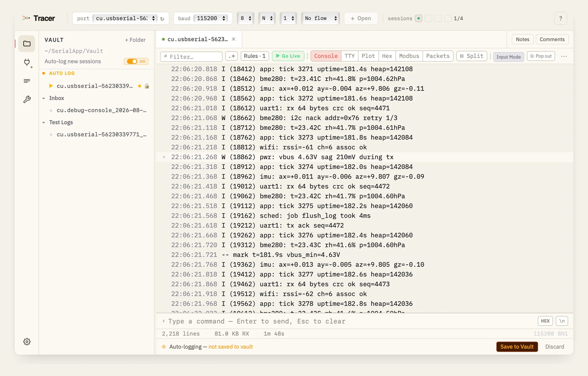Refresh the serial port list
The width and height of the screenshot is (588, 376).
(162, 19)
